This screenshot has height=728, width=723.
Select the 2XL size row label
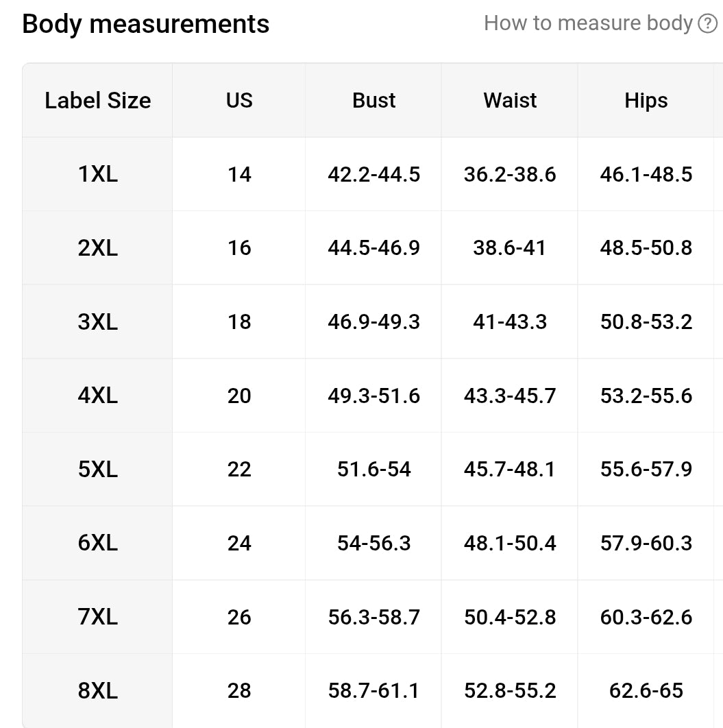click(98, 248)
